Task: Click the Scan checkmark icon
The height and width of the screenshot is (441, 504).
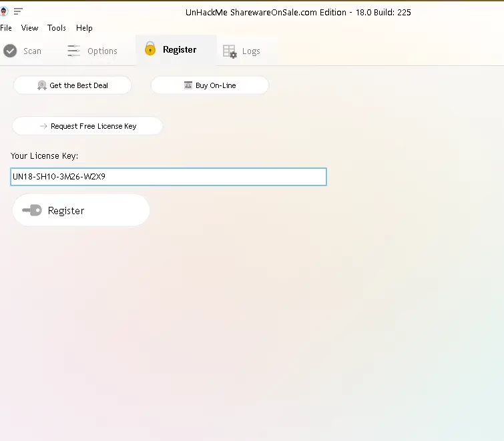Action: pyautogui.click(x=10, y=51)
